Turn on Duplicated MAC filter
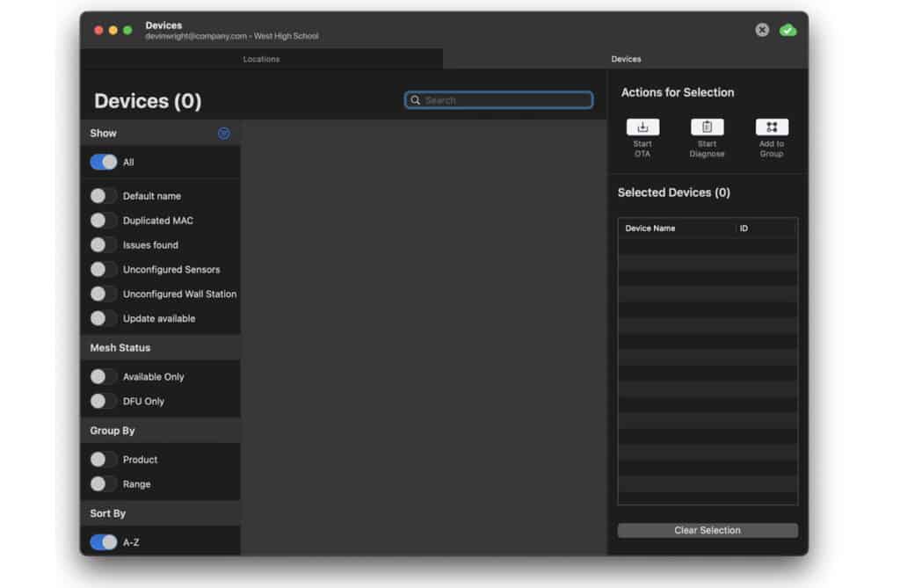Viewport: 900px width, 588px height. pos(104,221)
